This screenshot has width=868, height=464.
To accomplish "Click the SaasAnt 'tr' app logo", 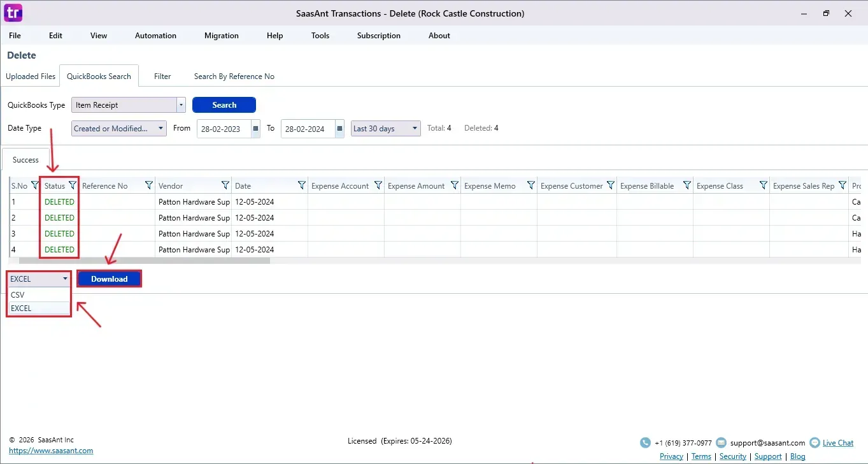I will (13, 13).
